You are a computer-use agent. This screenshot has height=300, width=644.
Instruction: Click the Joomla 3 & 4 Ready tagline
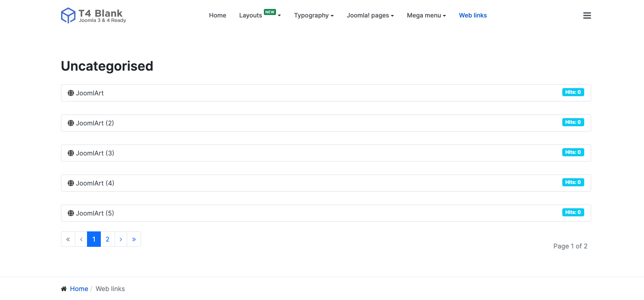click(x=102, y=20)
